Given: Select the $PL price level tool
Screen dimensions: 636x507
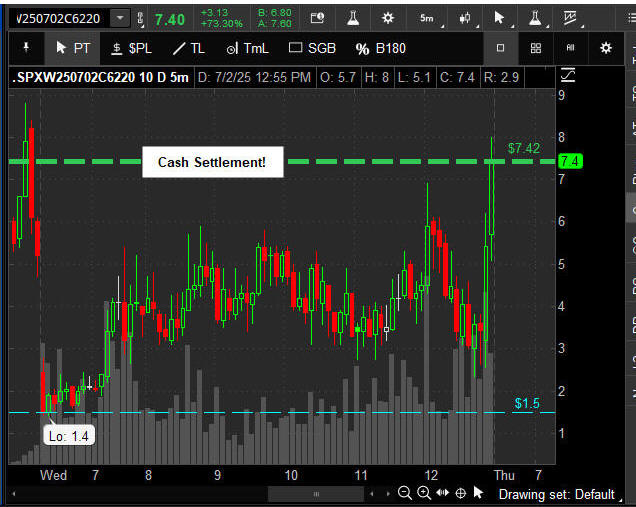Looking at the screenshot, I should click(131, 48).
